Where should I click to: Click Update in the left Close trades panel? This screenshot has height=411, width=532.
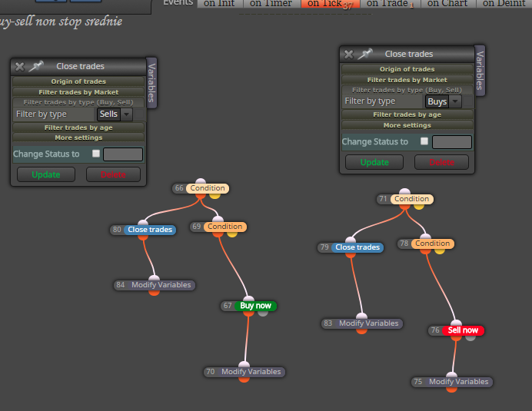46,174
